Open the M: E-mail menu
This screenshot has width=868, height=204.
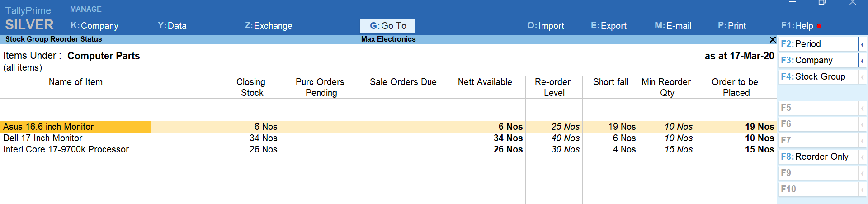(x=673, y=26)
